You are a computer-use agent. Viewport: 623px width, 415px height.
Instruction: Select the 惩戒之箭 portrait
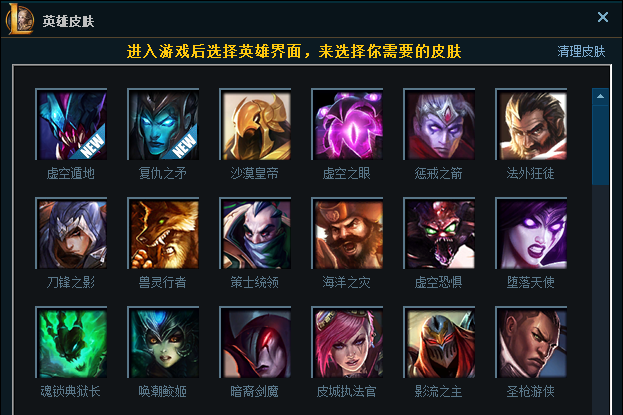[x=439, y=124]
